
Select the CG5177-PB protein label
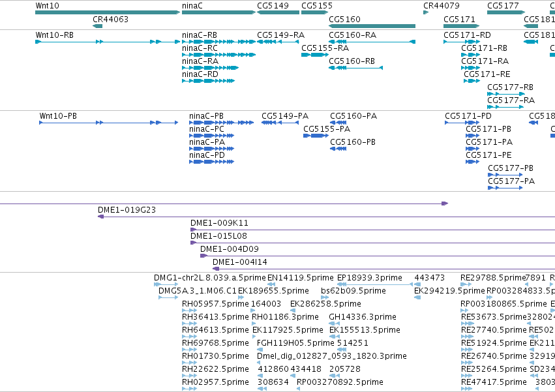pyautogui.click(x=511, y=168)
